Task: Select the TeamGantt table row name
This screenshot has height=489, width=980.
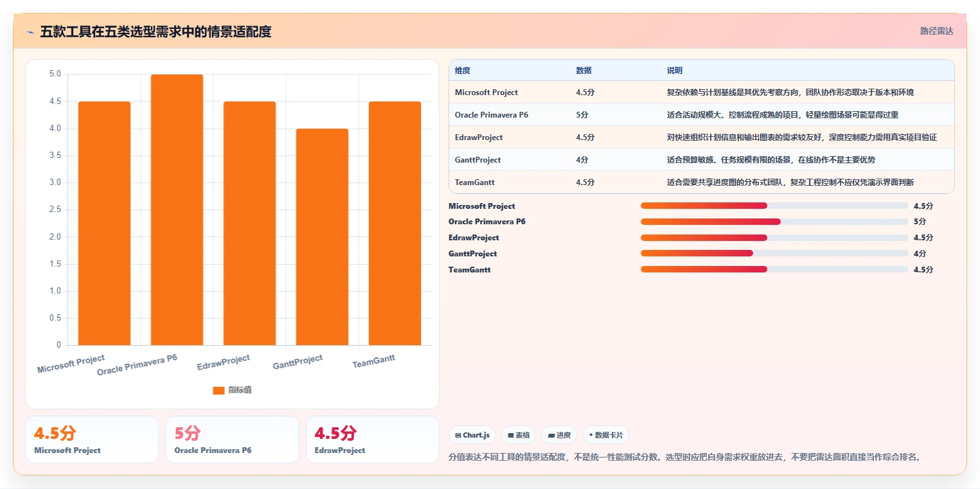Action: (475, 182)
